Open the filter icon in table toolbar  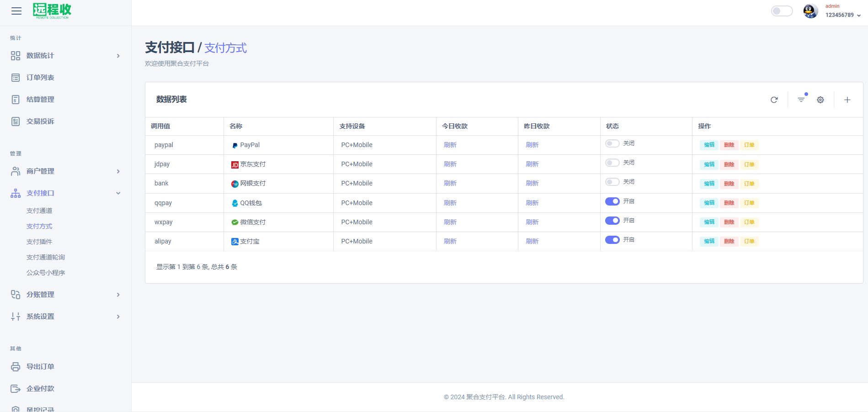point(801,100)
